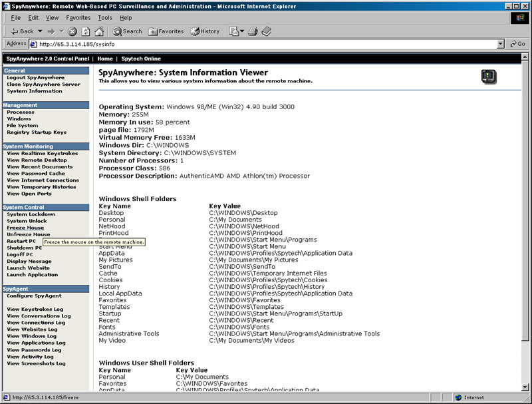Click the Windows logo throbber icon
The image size is (532, 404).
520,18
